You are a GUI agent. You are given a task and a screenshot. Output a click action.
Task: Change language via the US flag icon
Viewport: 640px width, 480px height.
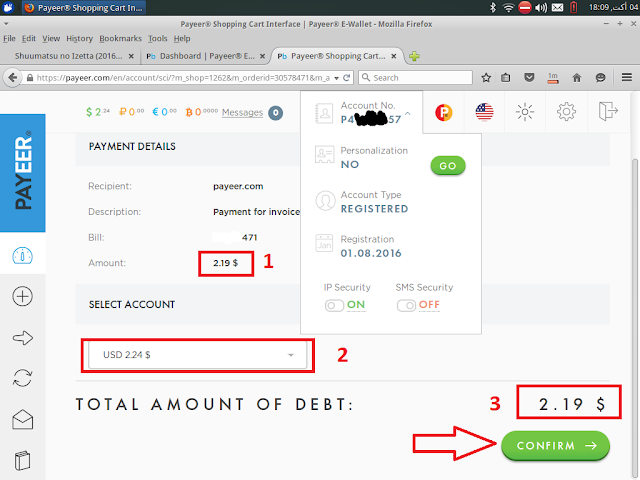[x=484, y=112]
